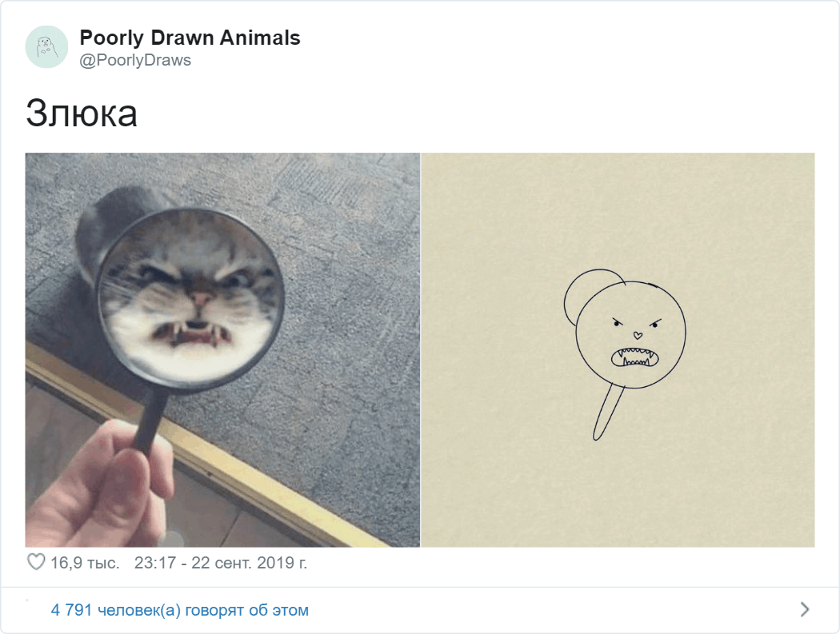Click the cat's pink nose in the lens

[x=201, y=297]
